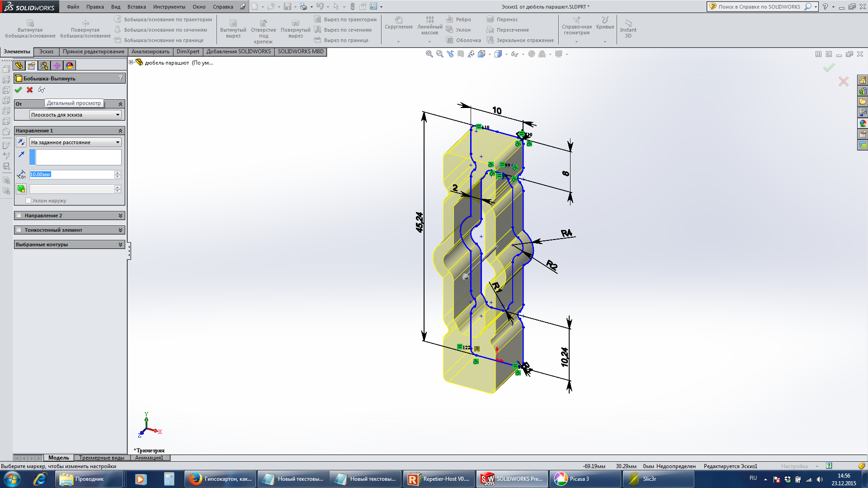Turn on draft with the green draft icon
The width and height of the screenshot is (868, 488).
pos(21,189)
